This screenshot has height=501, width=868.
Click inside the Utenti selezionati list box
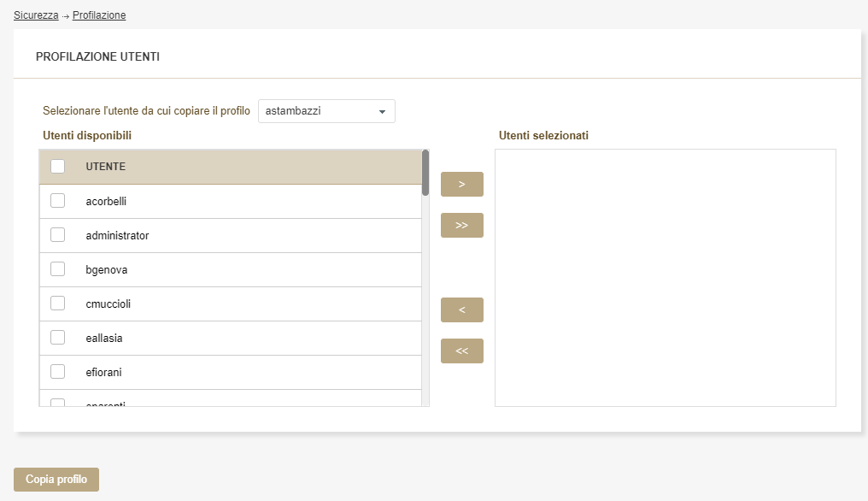(665, 278)
